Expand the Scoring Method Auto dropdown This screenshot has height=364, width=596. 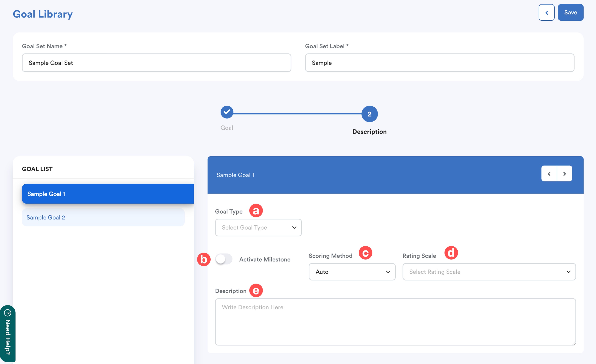tap(352, 272)
